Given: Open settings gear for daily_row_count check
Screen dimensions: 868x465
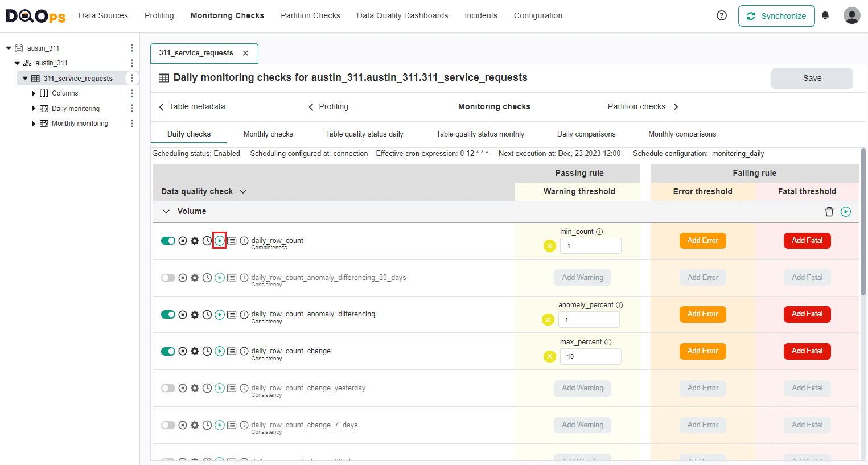Looking at the screenshot, I should click(x=195, y=240).
